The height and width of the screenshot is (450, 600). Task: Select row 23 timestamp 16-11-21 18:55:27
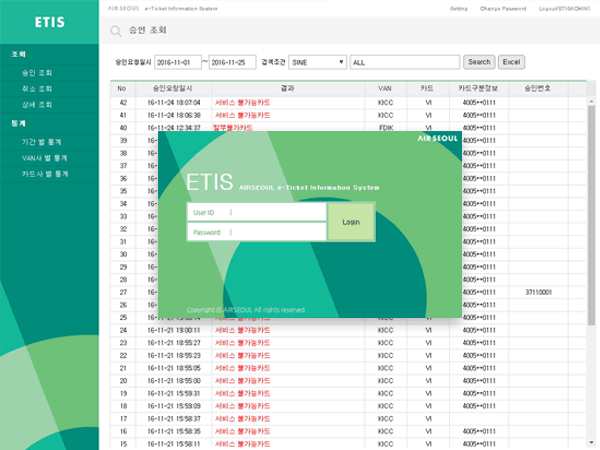pyautogui.click(x=174, y=343)
